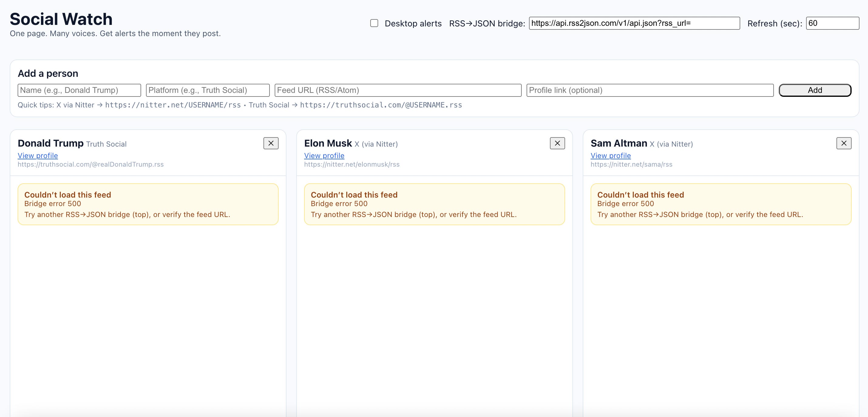
Task: Click Elon Musk's feed error message box
Action: pyautogui.click(x=434, y=204)
